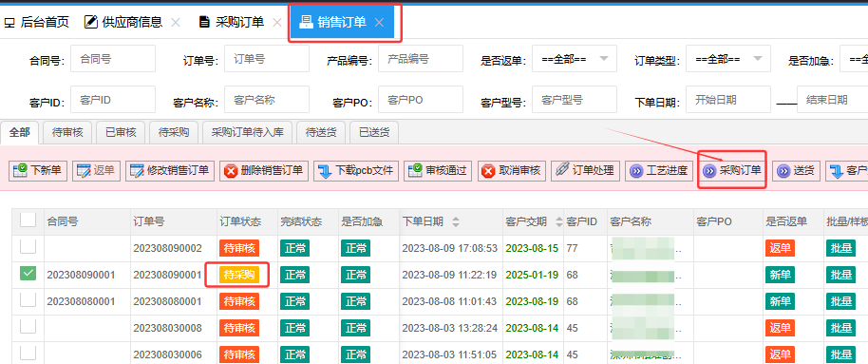Click order number cell 202308030008
Screen dimensions: 868x364
click(167, 328)
